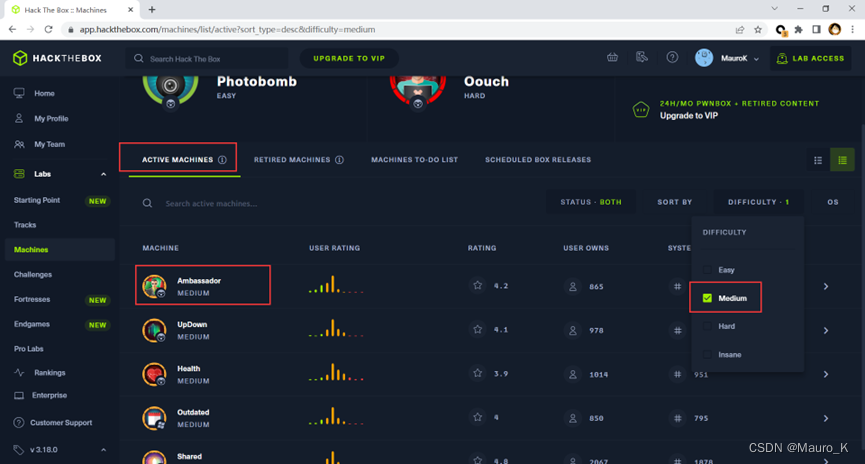
Task: Open Outdated row with right chevron
Action: 826,418
